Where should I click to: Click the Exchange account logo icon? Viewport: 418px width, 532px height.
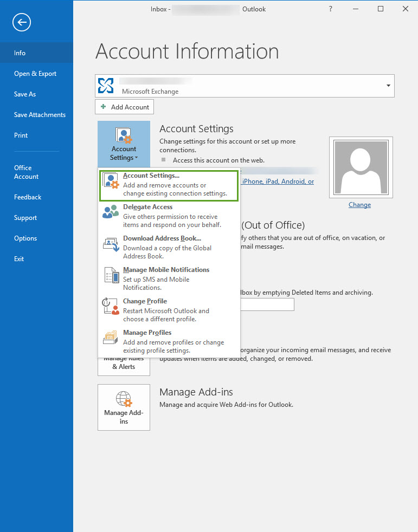point(106,86)
